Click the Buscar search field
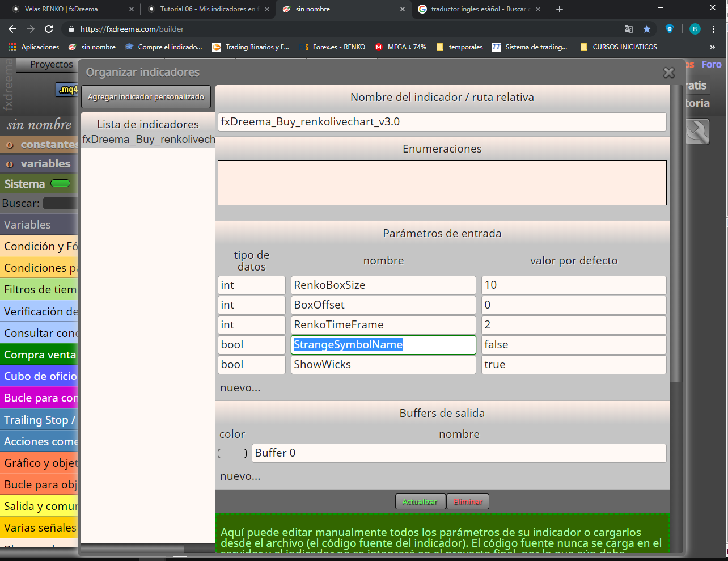Image resolution: width=728 pixels, height=561 pixels. (60, 203)
